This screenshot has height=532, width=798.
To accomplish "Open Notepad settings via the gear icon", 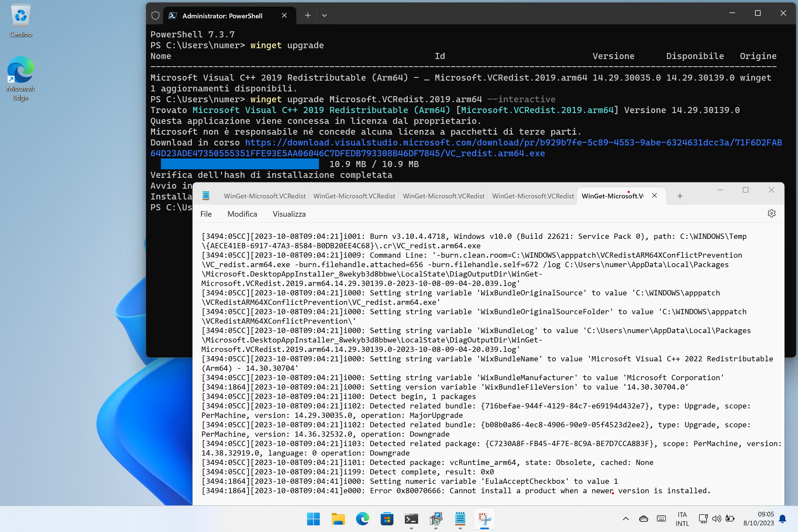I will click(771, 213).
